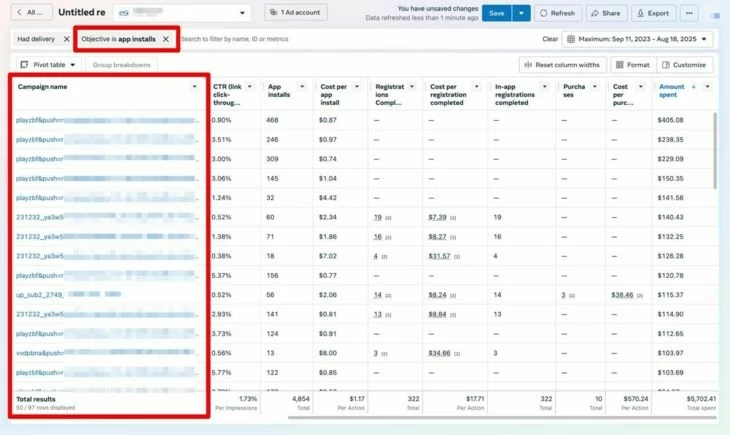Click the 1 Ad account selector
Viewport: 730px width, 435px height.
click(295, 13)
